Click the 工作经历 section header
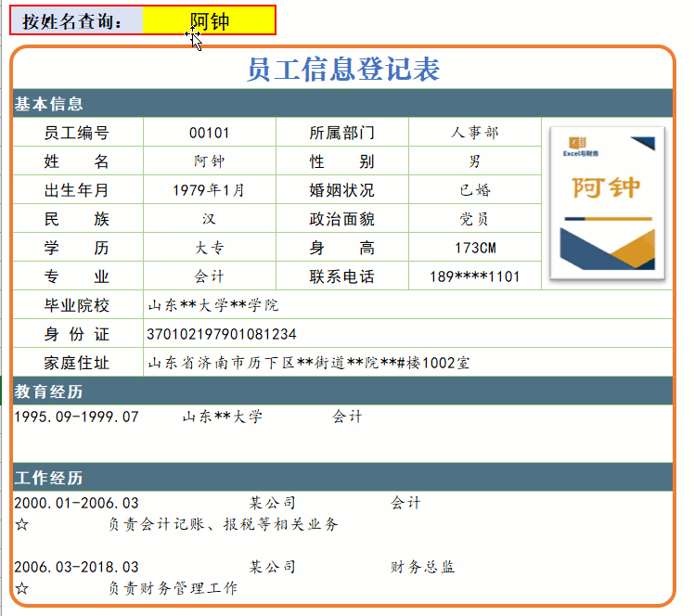This screenshot has height=616, width=694. tap(343, 478)
